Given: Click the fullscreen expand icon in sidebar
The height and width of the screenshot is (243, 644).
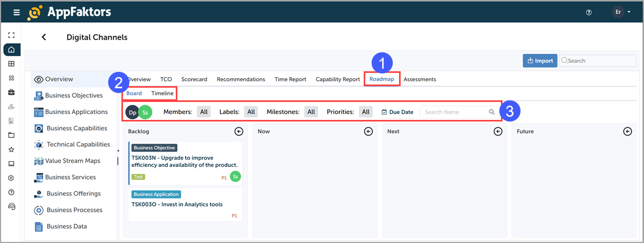Looking at the screenshot, I should click(x=11, y=35).
